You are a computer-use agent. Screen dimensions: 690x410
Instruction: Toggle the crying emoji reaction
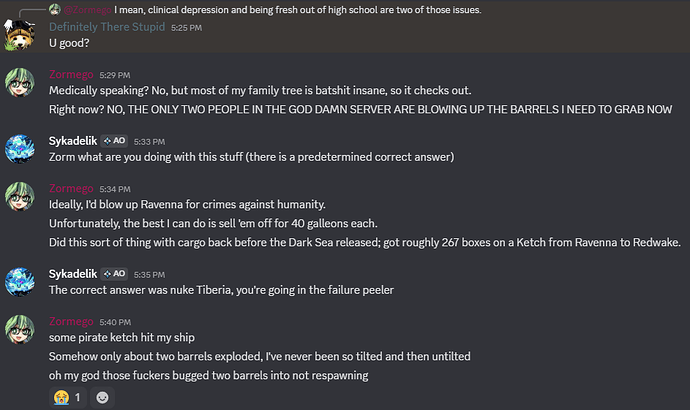click(x=68, y=397)
